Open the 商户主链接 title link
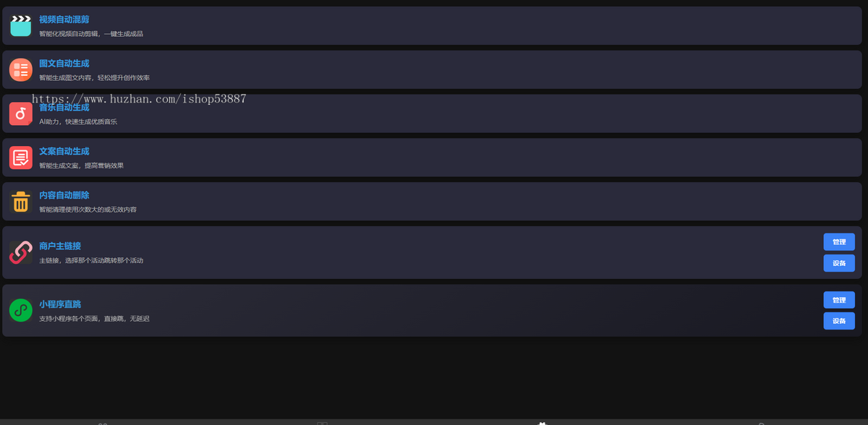Viewport: 868px width, 425px height. click(60, 246)
